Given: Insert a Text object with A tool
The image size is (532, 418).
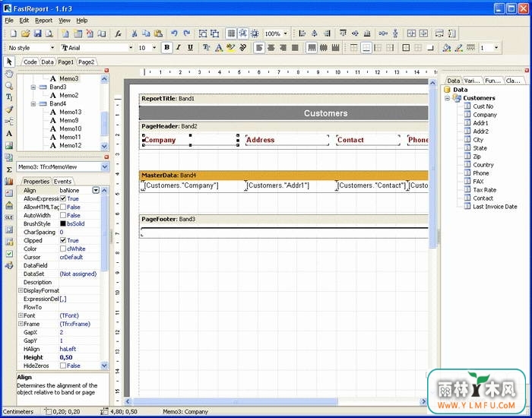Looking at the screenshot, I should pyautogui.click(x=9, y=133).
